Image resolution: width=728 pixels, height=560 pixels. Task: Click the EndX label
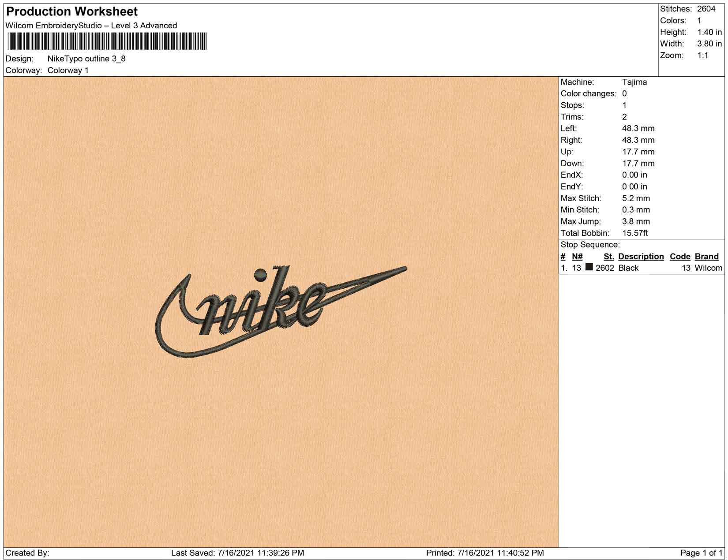(571, 175)
